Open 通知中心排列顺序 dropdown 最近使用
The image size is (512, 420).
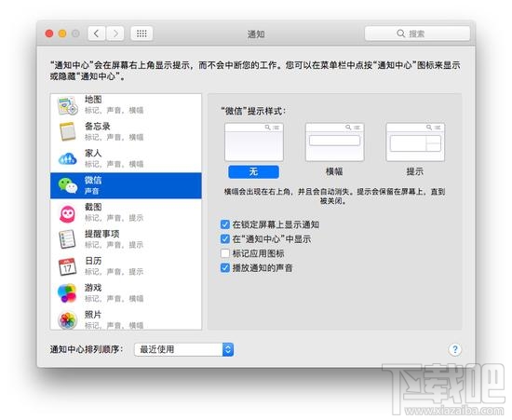(x=183, y=349)
